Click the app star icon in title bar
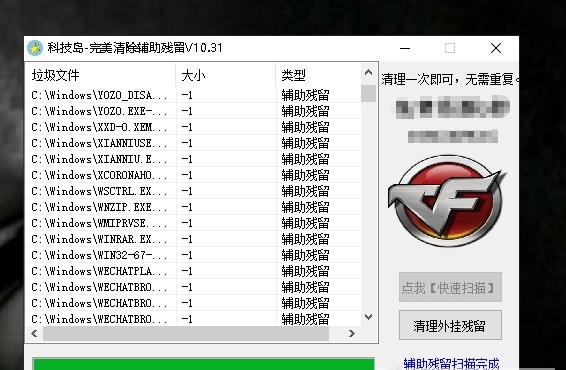The width and height of the screenshot is (566, 370). pyautogui.click(x=35, y=48)
